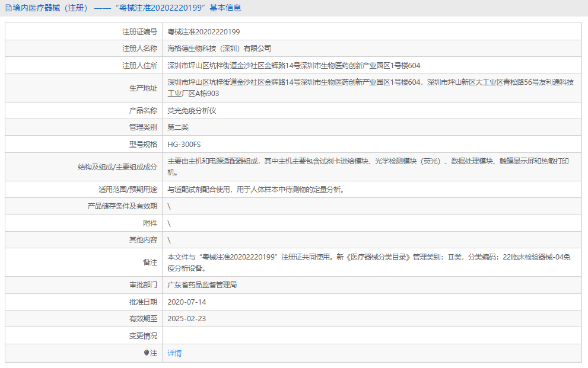The width and height of the screenshot is (588, 368).
Task: Click the document icon in the header
Action: (8, 7)
